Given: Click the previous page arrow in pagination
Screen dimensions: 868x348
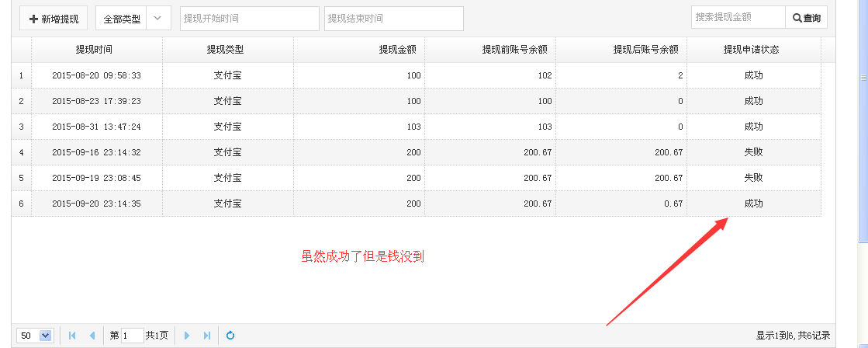Looking at the screenshot, I should 92,336.
